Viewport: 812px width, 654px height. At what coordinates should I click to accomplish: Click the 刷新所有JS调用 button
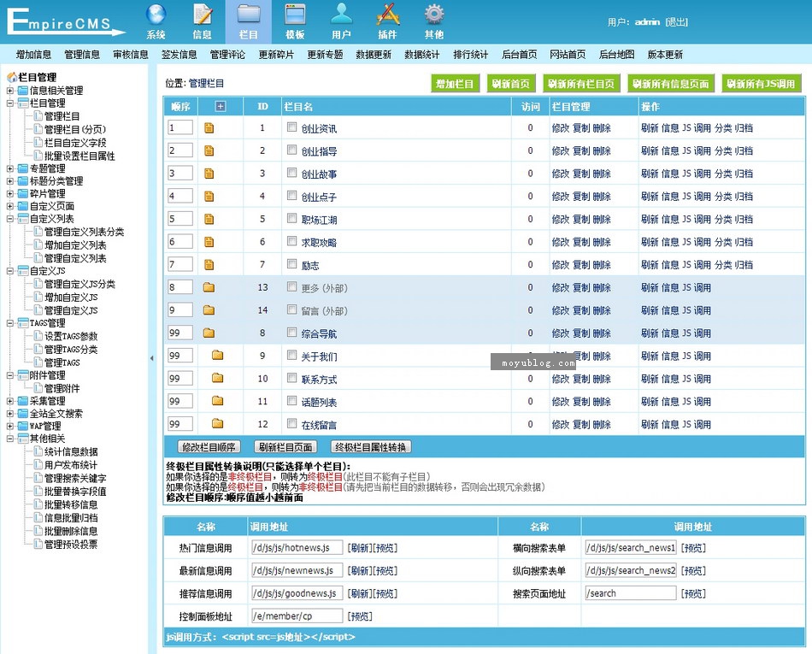762,84
